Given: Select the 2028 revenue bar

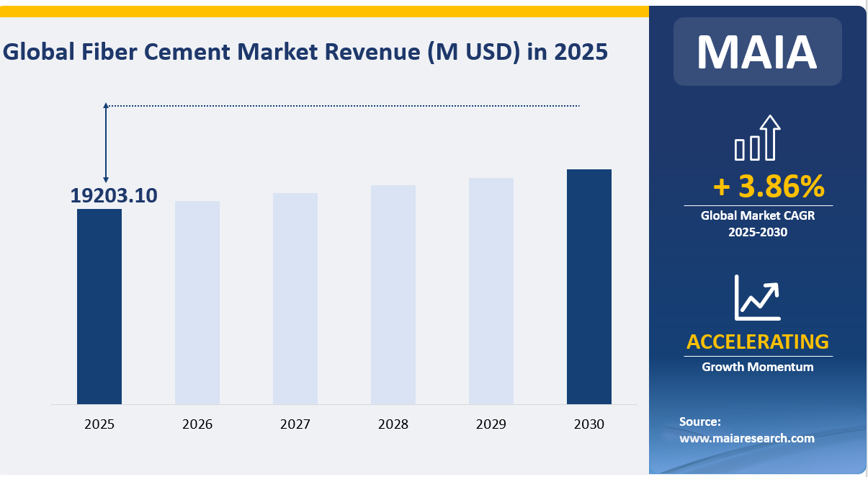Looking at the screenshot, I should (393, 295).
